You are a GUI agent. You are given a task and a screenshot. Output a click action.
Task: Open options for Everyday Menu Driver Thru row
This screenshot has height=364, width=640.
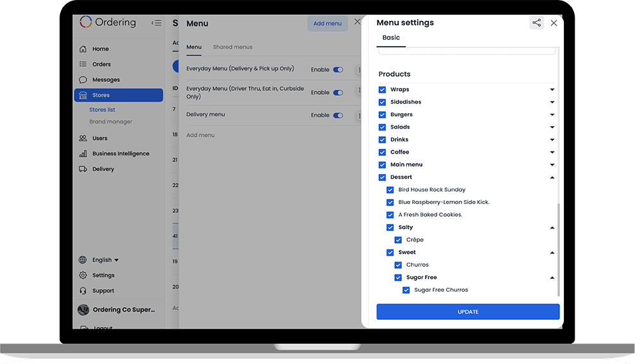tap(359, 90)
